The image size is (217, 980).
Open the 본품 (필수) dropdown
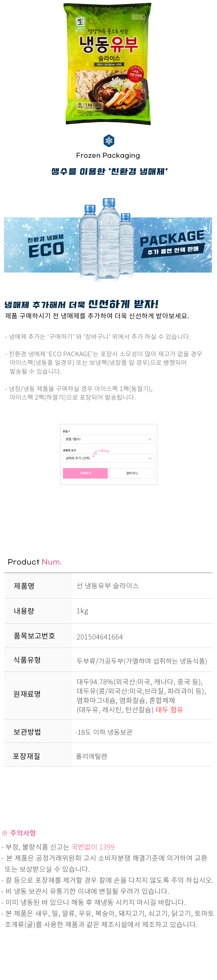tap(108, 439)
